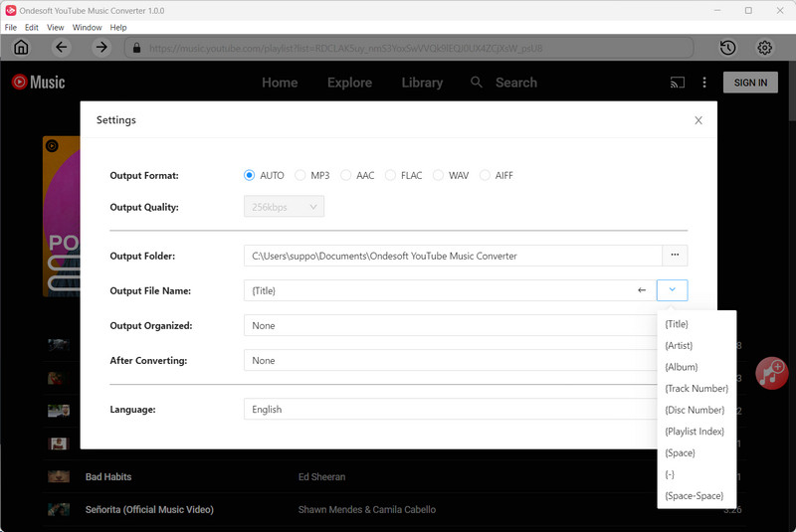Viewport: 796px width, 532px height.
Task: Go to YouTube Music Home tab
Action: (x=280, y=83)
